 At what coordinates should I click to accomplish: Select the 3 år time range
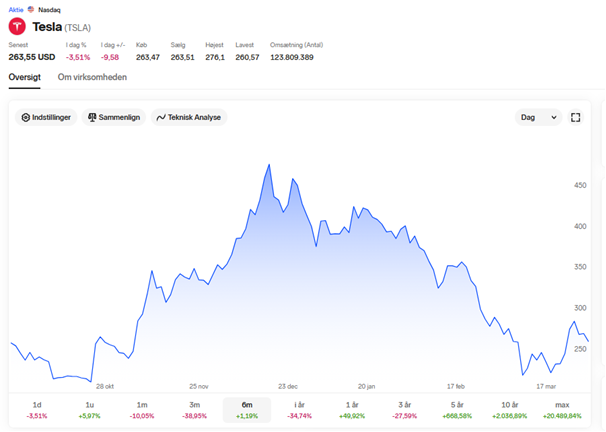[x=405, y=410]
